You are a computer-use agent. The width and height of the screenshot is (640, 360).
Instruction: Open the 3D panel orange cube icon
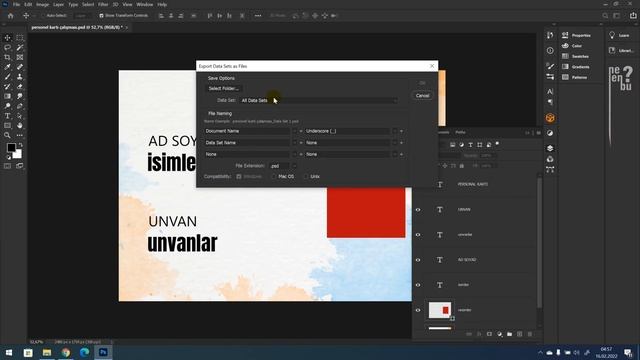pos(550,118)
